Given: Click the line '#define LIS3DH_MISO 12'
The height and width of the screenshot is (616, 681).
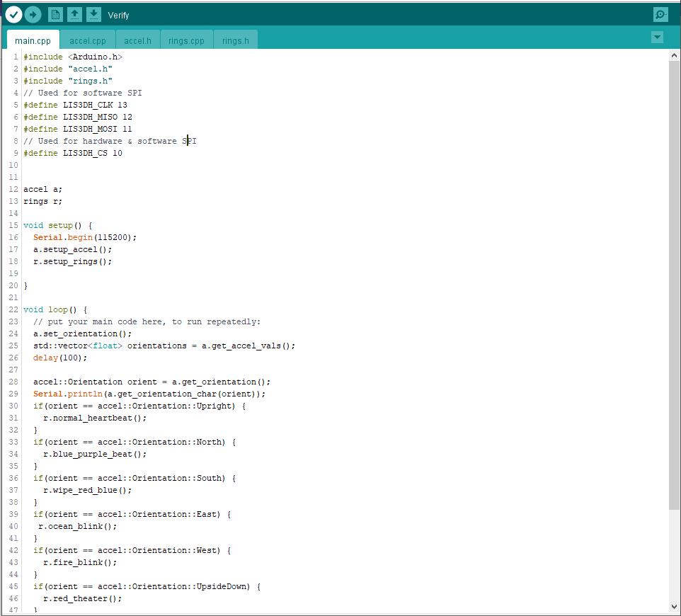Looking at the screenshot, I should coord(78,118).
